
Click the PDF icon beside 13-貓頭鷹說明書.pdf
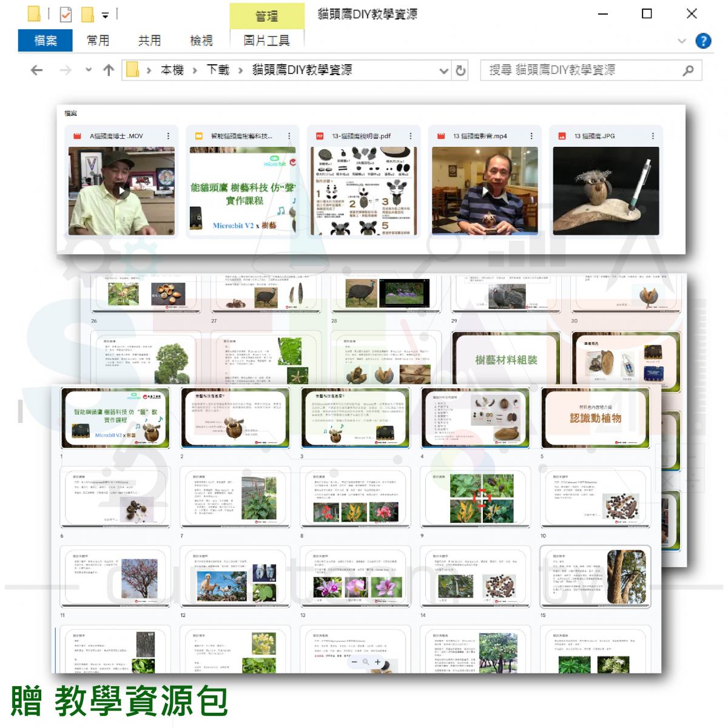(320, 136)
